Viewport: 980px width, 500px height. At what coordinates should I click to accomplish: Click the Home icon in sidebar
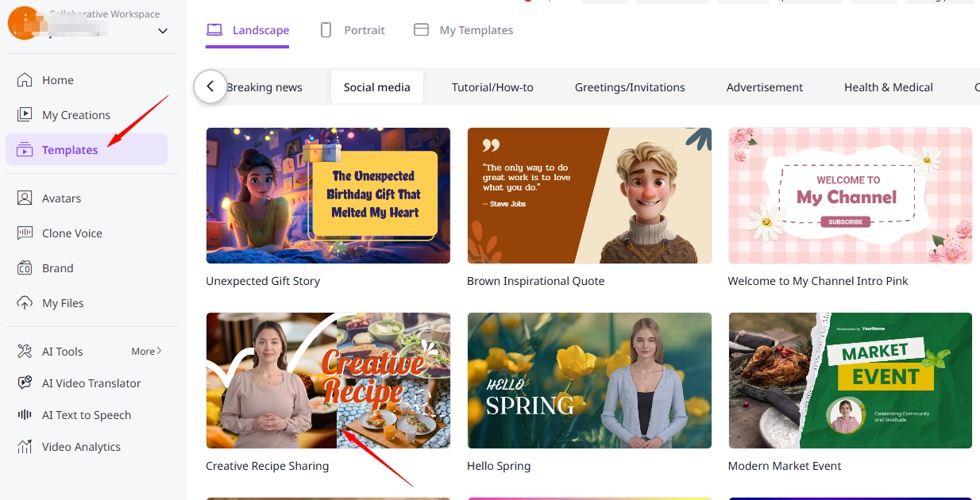click(25, 80)
